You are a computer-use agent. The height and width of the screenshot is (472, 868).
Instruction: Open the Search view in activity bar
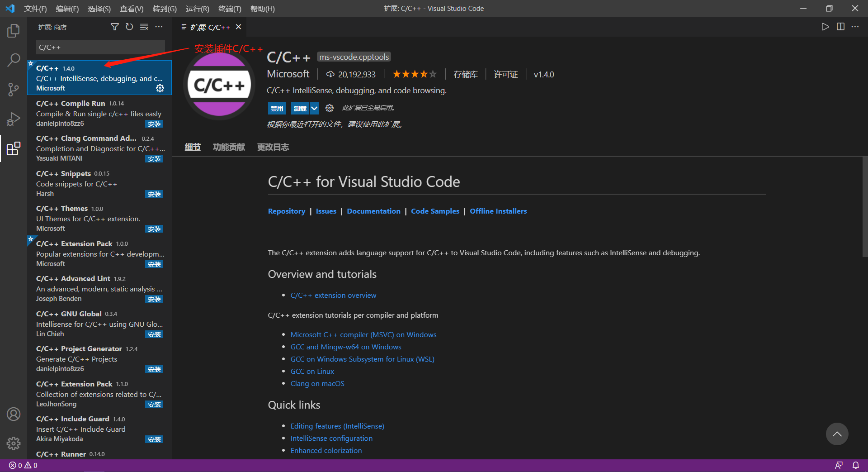14,60
